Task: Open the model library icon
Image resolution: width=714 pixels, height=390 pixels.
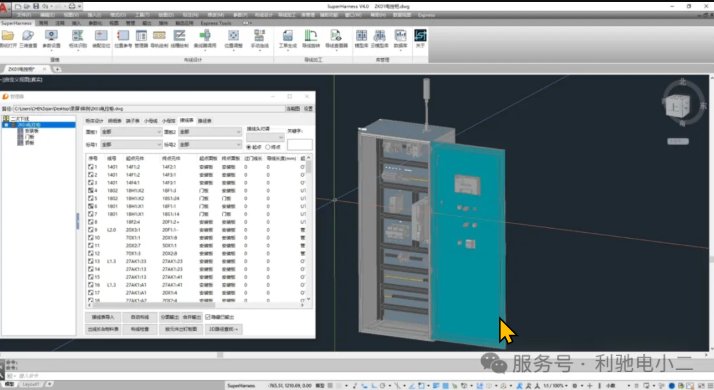Action: (x=362, y=36)
